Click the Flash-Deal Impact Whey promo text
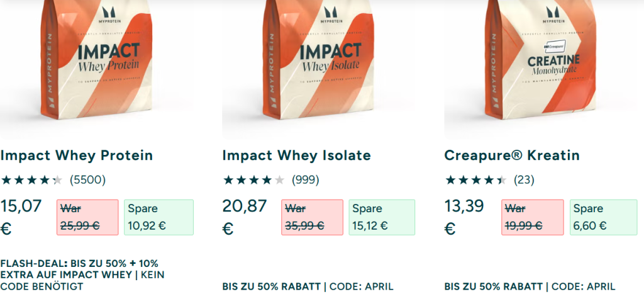The width and height of the screenshot is (644, 294). [79, 274]
